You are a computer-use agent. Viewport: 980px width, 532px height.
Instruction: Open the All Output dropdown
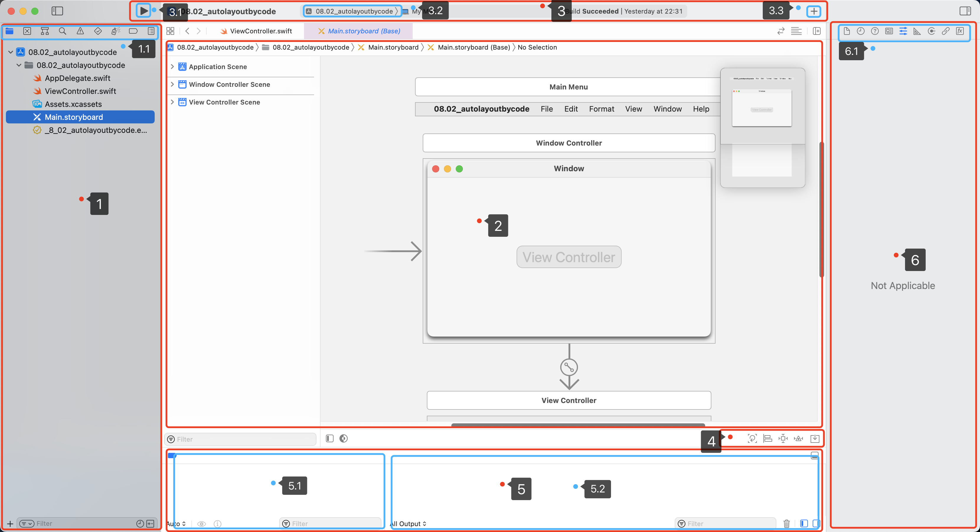coord(409,524)
